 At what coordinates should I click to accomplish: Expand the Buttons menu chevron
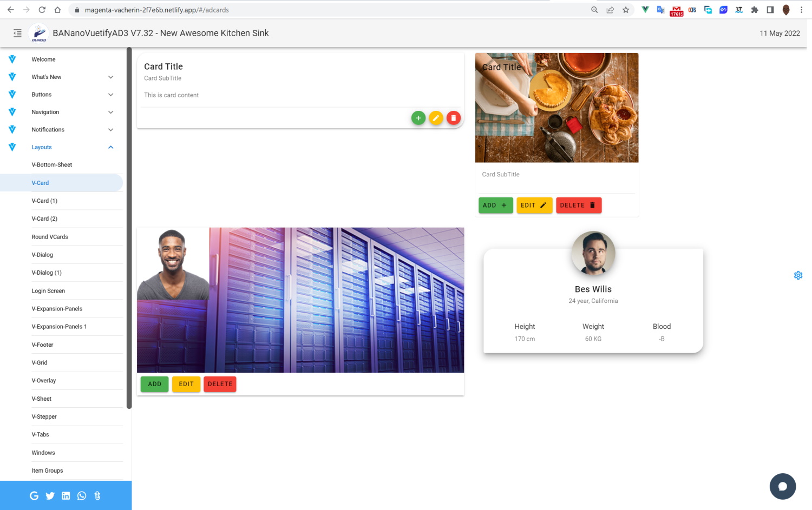[x=111, y=95]
